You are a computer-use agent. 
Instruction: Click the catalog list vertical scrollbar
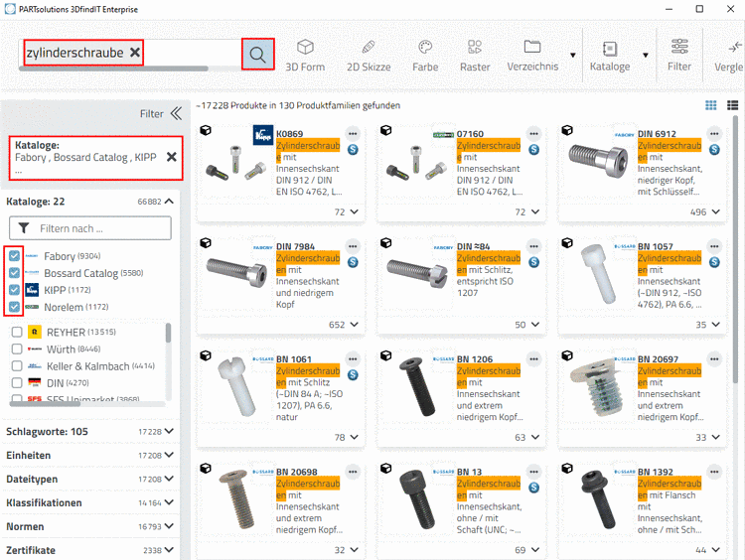pos(168,333)
